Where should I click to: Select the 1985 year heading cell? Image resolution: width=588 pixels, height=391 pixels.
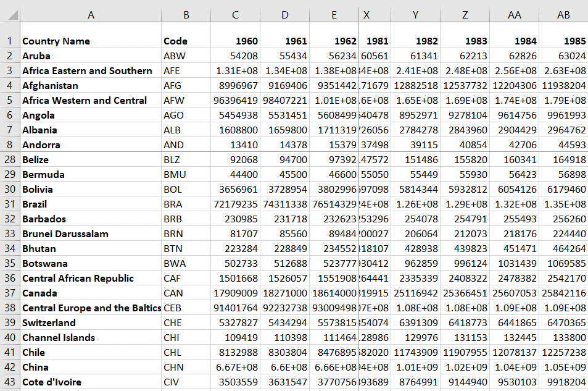click(x=563, y=41)
